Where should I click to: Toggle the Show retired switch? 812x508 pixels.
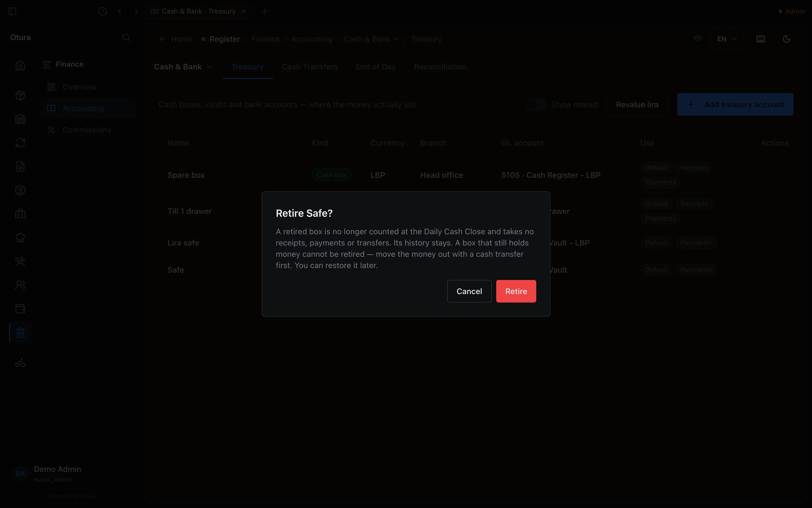click(537, 104)
